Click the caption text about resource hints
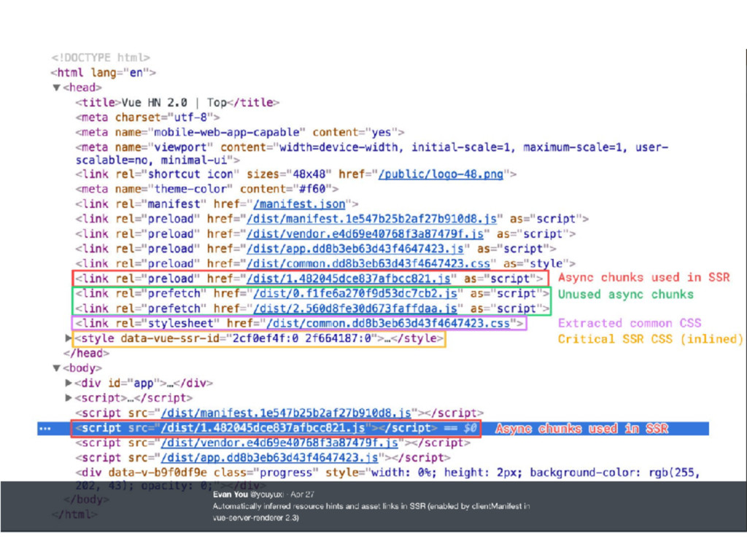Screen dimensions: 747x560 point(371,512)
